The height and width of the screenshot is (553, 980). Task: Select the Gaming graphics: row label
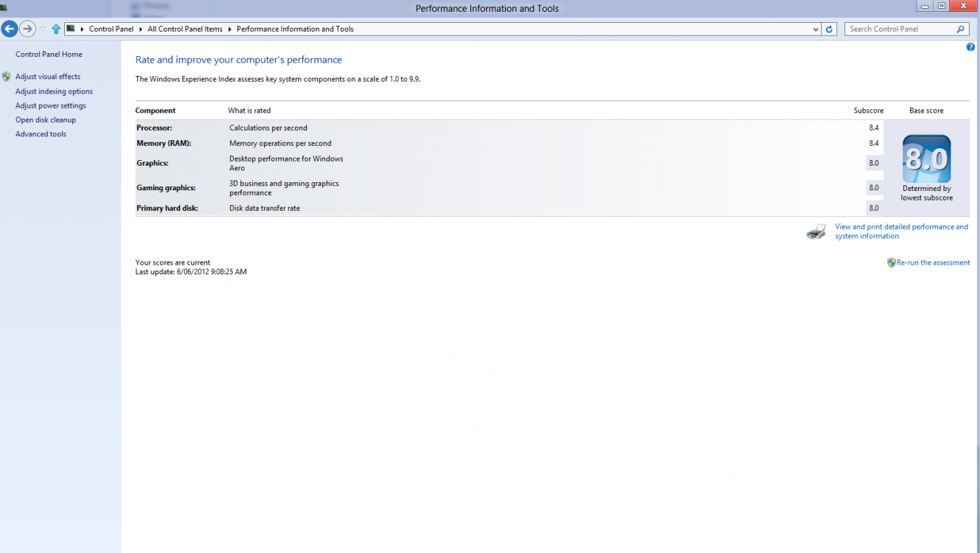166,188
